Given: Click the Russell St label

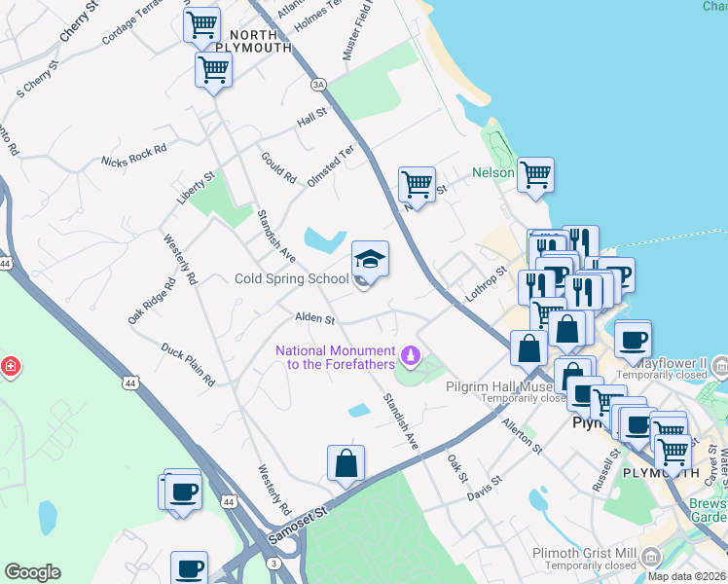Looking at the screenshot, I should coord(606,470).
